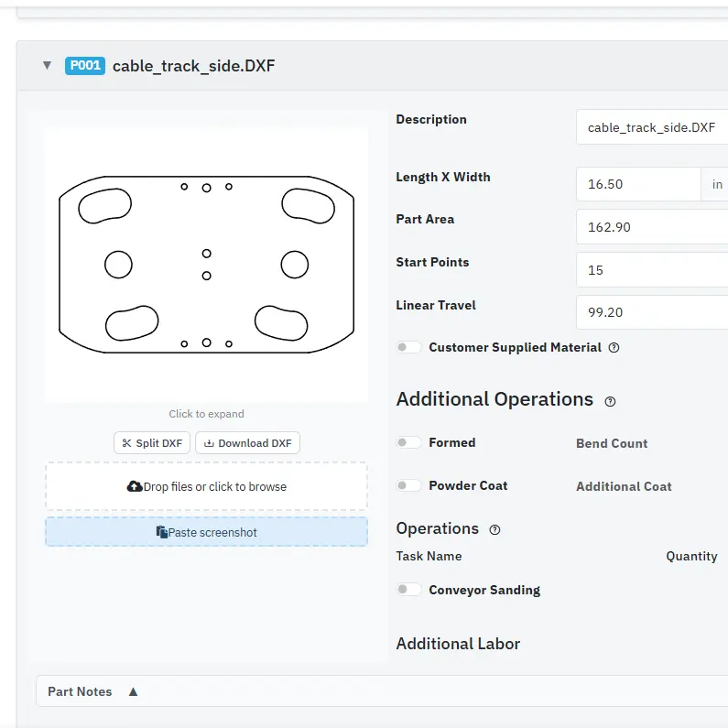Click into the Description text field
Viewport: 728px width, 728px height.
(x=652, y=128)
